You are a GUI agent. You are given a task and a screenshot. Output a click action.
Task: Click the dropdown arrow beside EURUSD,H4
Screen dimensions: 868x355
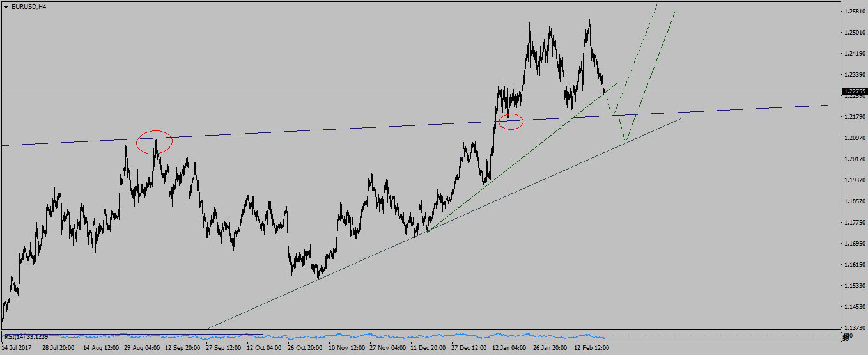[6, 6]
